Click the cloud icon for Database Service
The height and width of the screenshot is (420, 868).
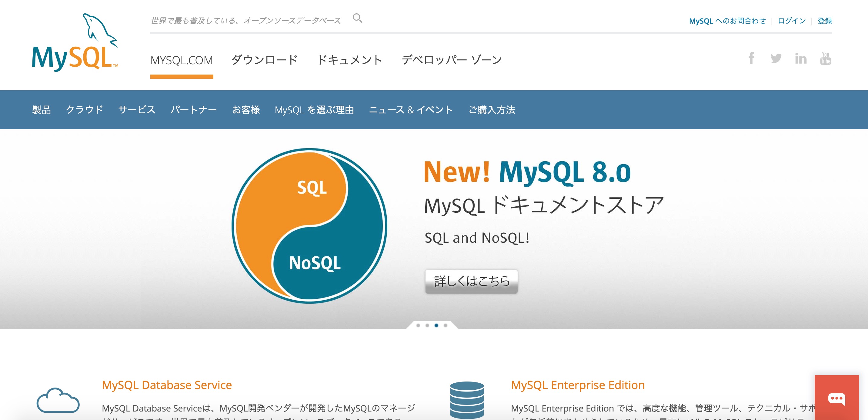(58, 400)
